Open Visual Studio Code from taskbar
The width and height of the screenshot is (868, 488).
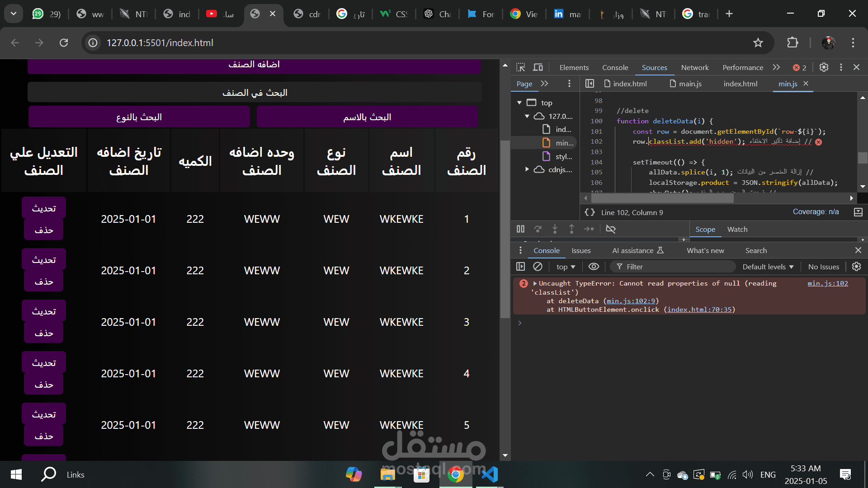[x=490, y=474]
